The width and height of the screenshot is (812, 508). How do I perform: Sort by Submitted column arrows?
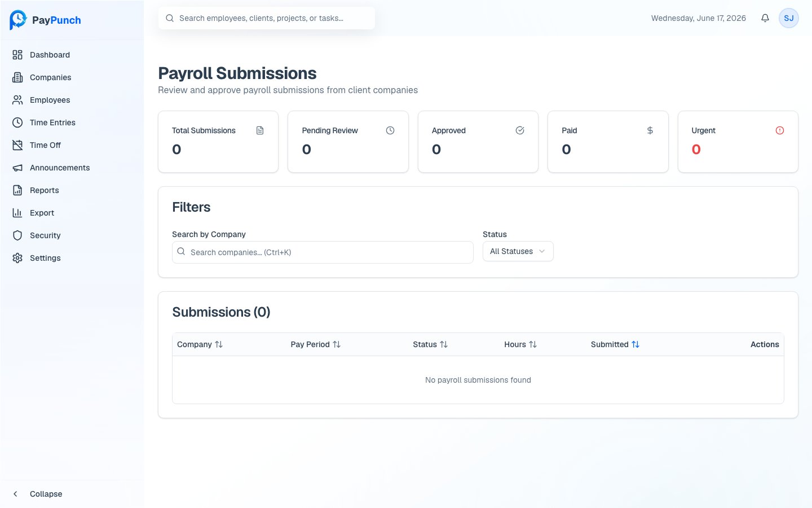pos(636,344)
